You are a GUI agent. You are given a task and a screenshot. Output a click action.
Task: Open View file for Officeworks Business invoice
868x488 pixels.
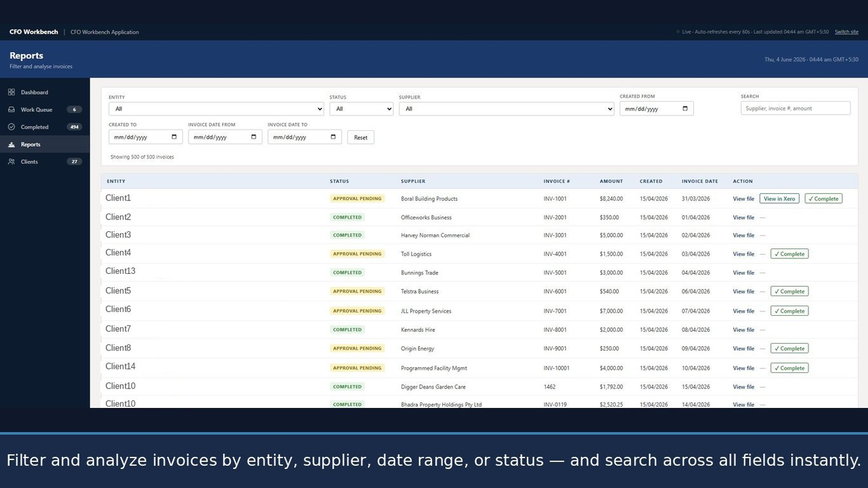click(x=743, y=218)
